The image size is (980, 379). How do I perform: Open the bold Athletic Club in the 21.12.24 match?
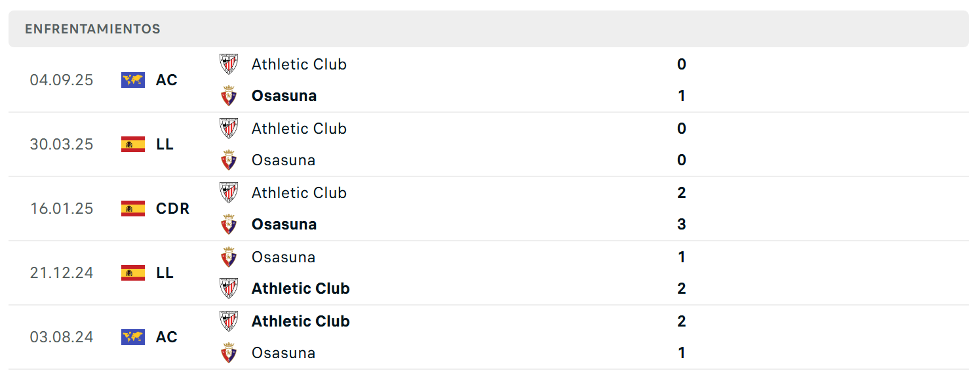tap(300, 289)
